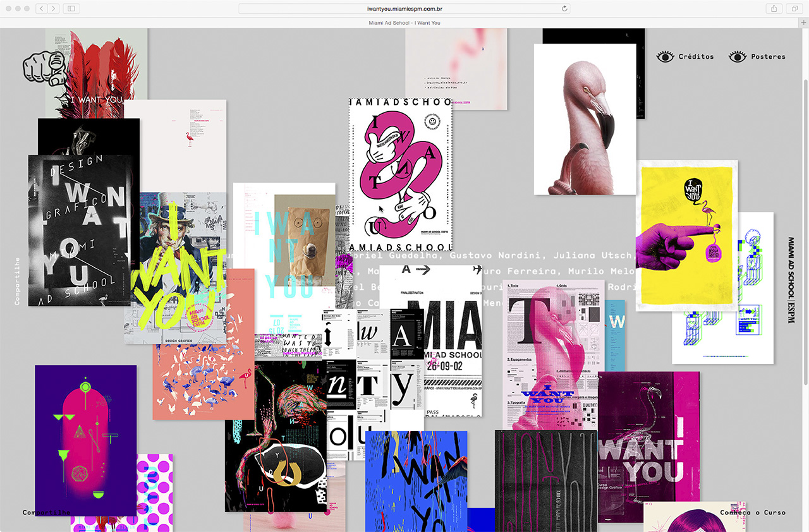Reload the page from the address bar

click(x=564, y=9)
